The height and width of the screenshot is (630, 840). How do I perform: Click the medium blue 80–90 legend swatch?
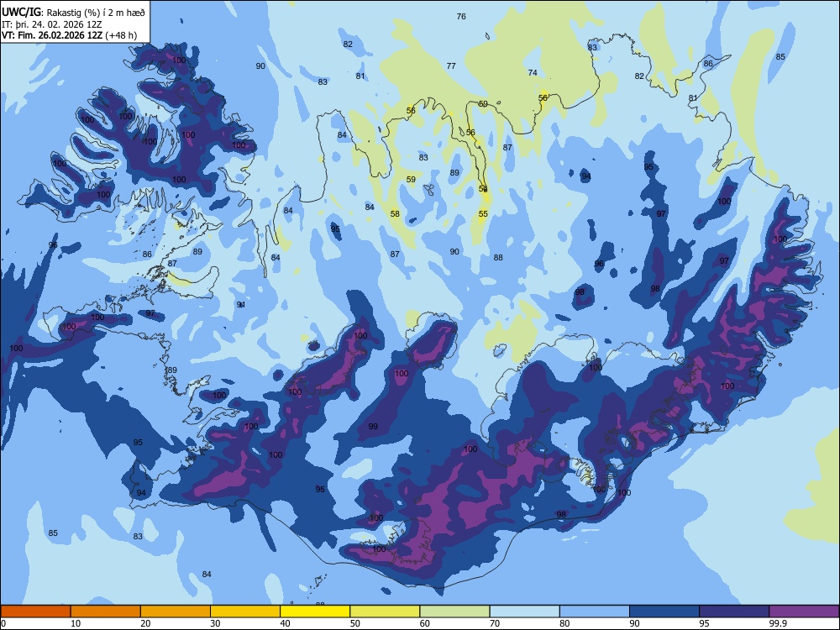click(x=595, y=612)
